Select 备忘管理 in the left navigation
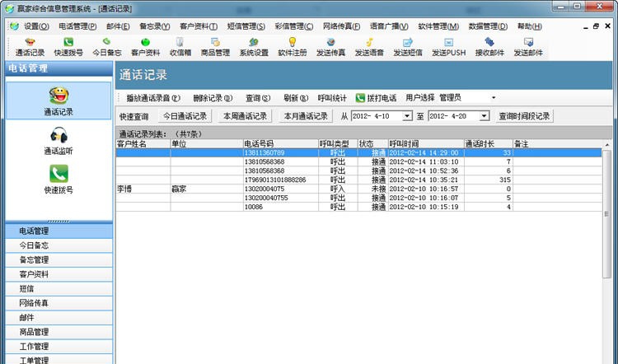 click(x=59, y=260)
